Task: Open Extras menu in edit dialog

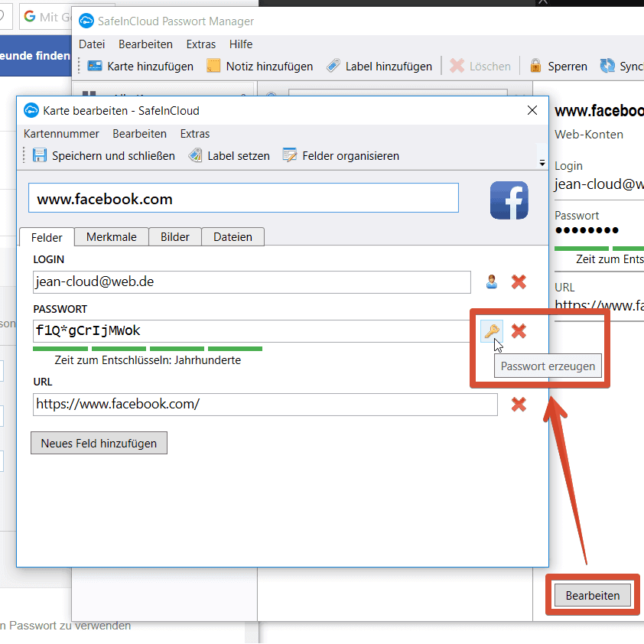Action: tap(195, 134)
